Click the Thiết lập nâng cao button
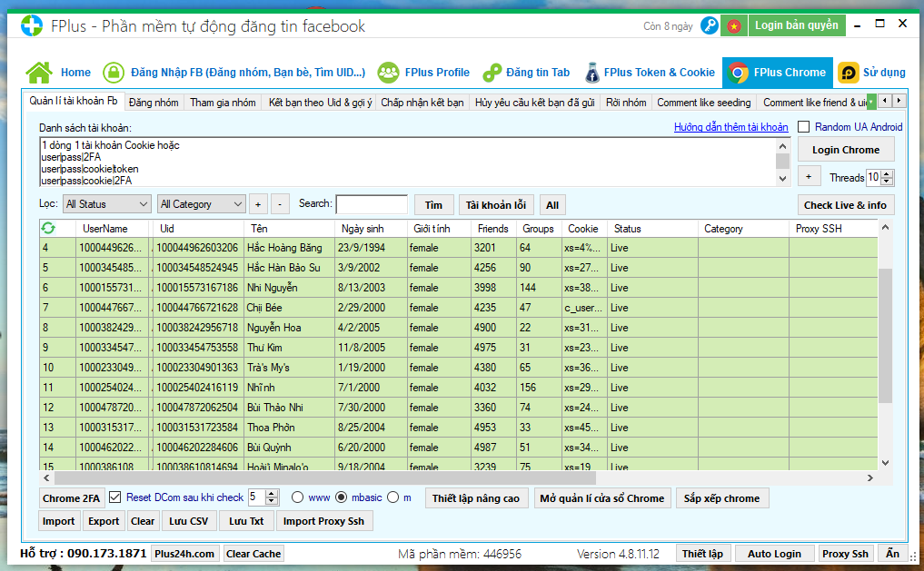 point(476,498)
